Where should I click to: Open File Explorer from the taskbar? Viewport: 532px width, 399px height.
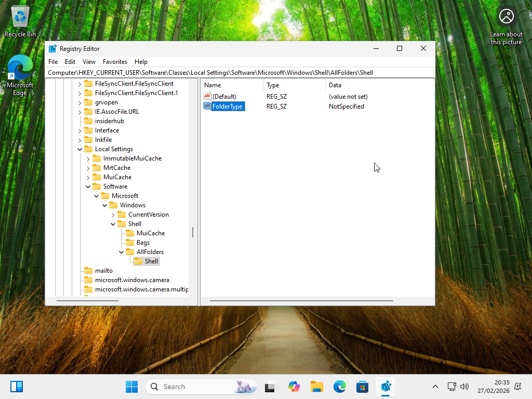[317, 387]
